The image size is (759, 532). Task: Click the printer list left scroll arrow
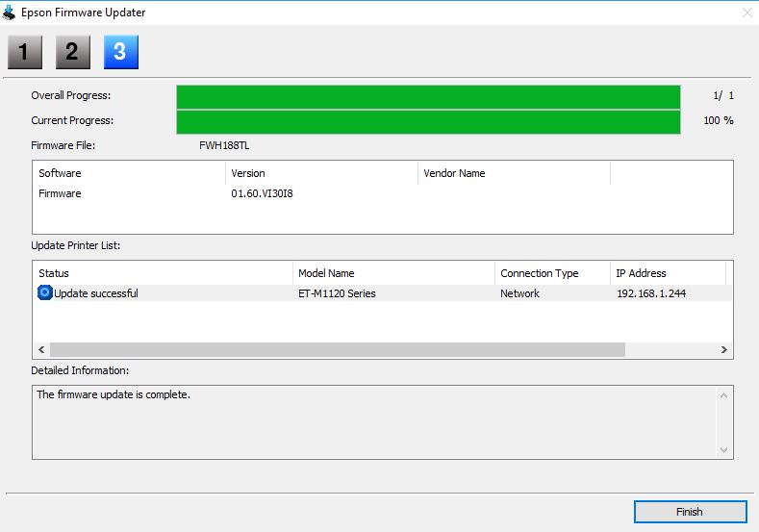41,349
